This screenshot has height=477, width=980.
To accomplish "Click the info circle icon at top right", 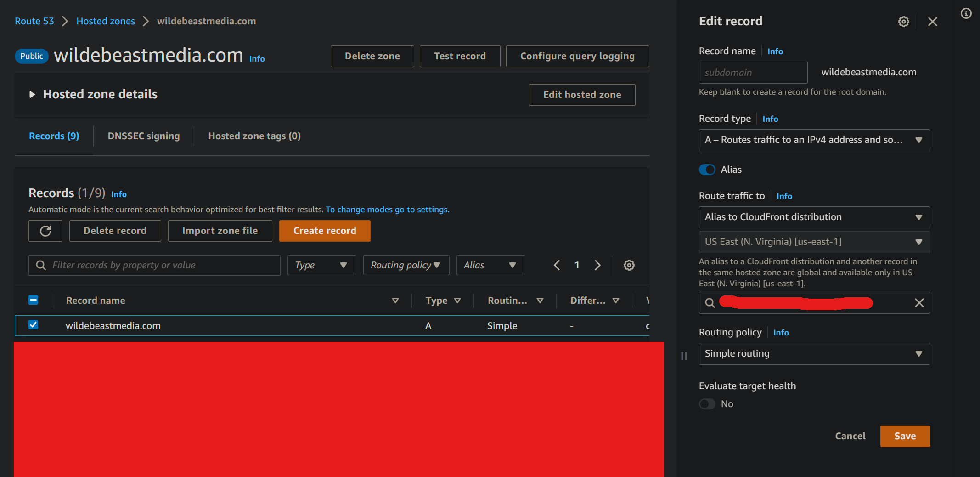I will 966,14.
